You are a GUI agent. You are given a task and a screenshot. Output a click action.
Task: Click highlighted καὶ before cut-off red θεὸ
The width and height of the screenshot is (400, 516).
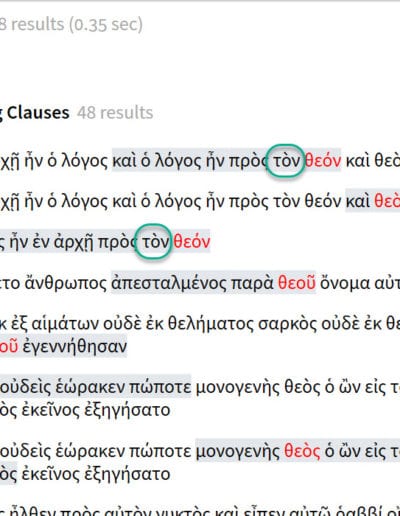(x=358, y=201)
